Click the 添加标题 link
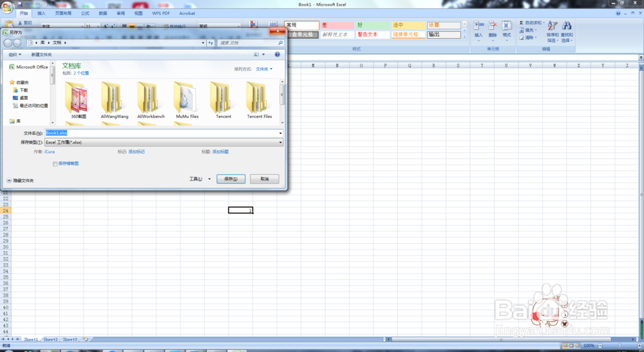 click(220, 152)
